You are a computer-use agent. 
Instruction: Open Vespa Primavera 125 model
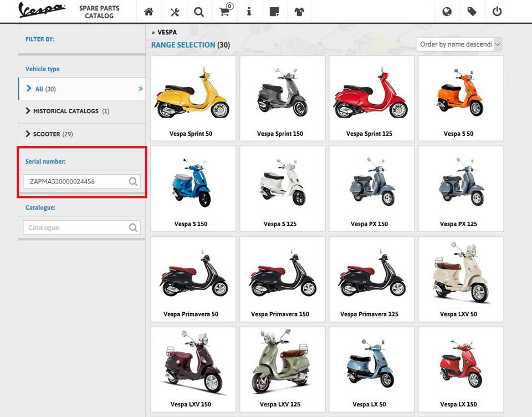(371, 279)
